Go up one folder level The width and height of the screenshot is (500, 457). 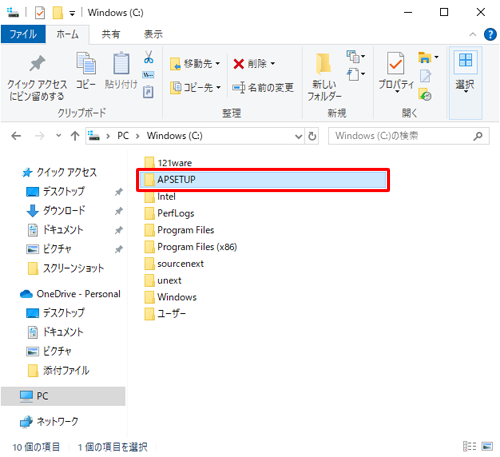tap(75, 136)
